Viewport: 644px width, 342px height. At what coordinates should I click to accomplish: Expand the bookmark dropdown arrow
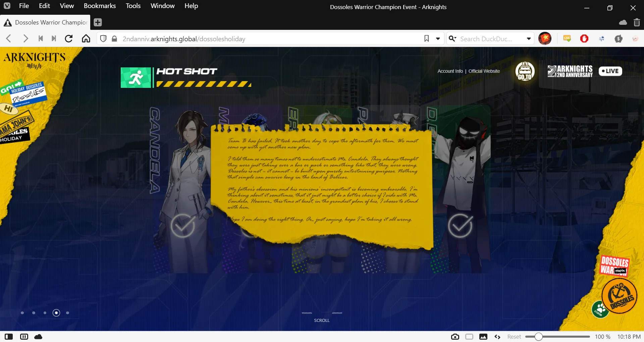click(438, 39)
